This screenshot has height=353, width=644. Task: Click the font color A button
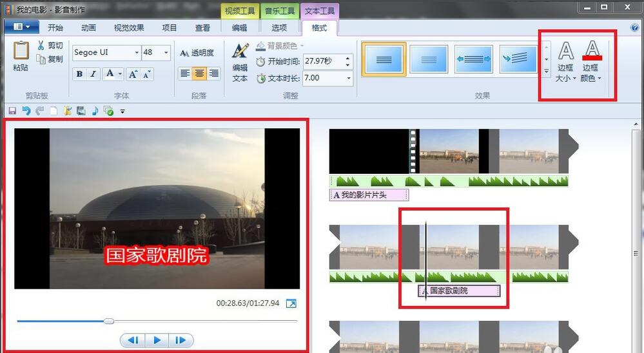click(110, 74)
